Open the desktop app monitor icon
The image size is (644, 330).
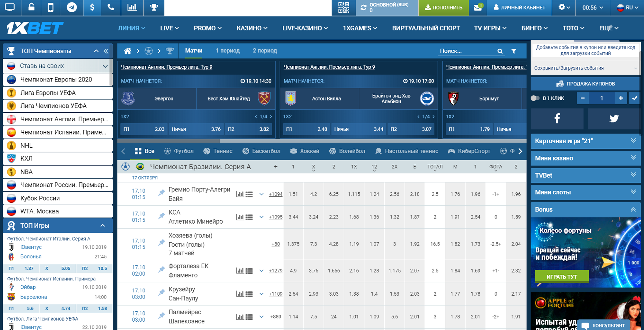coord(10,7)
